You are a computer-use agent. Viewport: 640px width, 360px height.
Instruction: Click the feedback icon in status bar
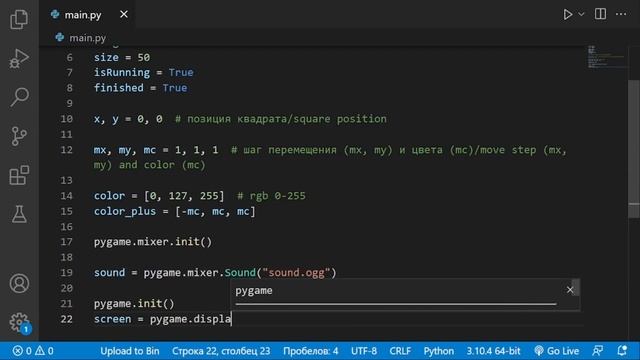point(598,351)
